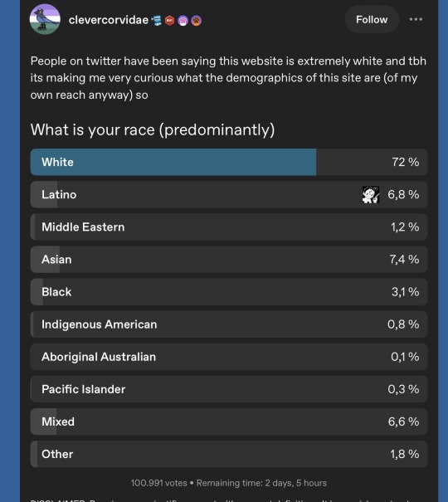Screen dimensions: 448x502
Task: Open the three-dot post options menu
Action: (416, 20)
